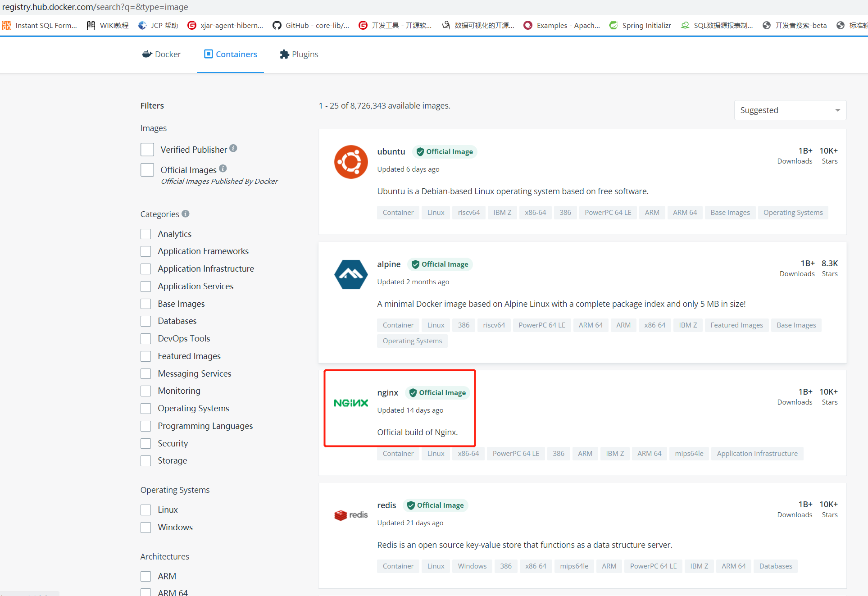Click redis's Databases tag
This screenshot has width=868, height=596.
775,566
